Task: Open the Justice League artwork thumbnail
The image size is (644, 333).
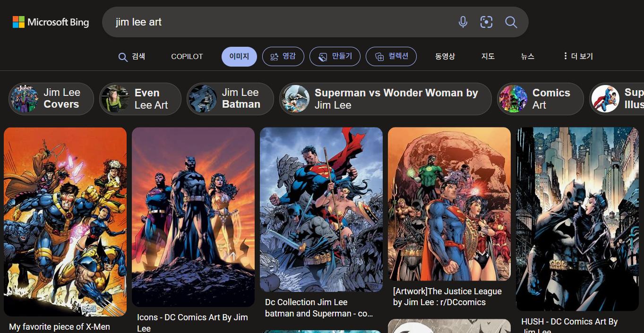Action: point(449,204)
